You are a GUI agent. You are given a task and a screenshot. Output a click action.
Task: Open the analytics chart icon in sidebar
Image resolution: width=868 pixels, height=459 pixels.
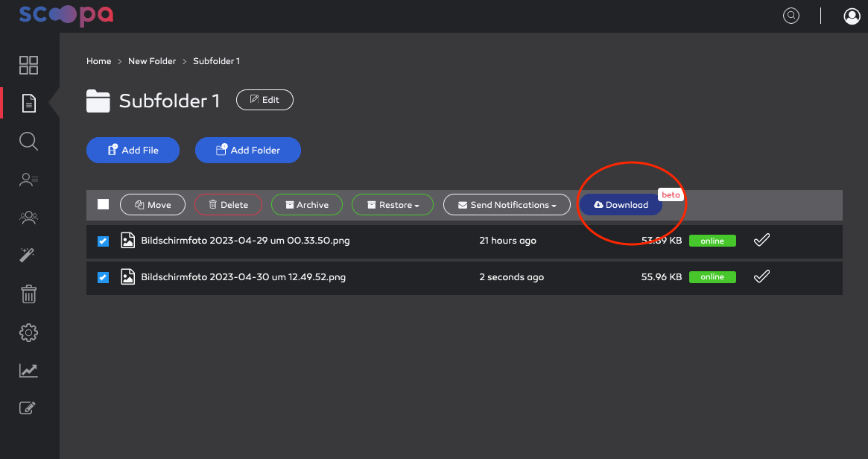(x=29, y=370)
